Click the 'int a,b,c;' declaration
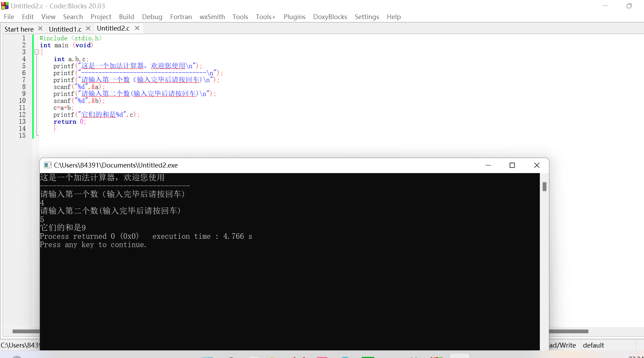644x358 pixels. (x=71, y=59)
